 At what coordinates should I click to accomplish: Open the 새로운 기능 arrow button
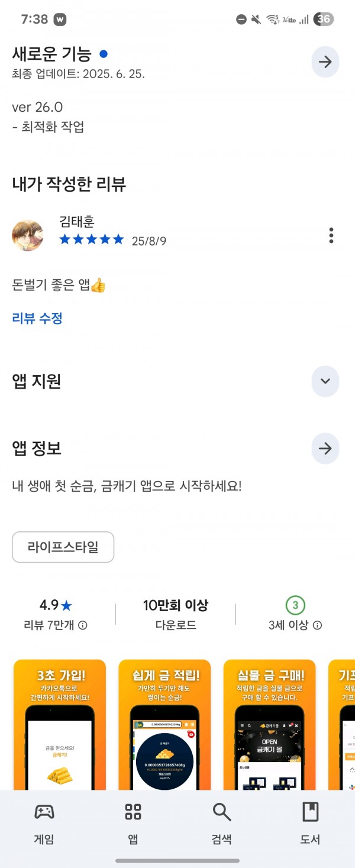[325, 62]
